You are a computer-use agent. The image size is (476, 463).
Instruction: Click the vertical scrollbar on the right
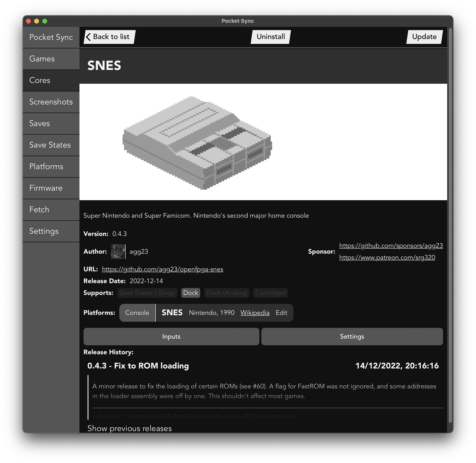click(x=450, y=219)
